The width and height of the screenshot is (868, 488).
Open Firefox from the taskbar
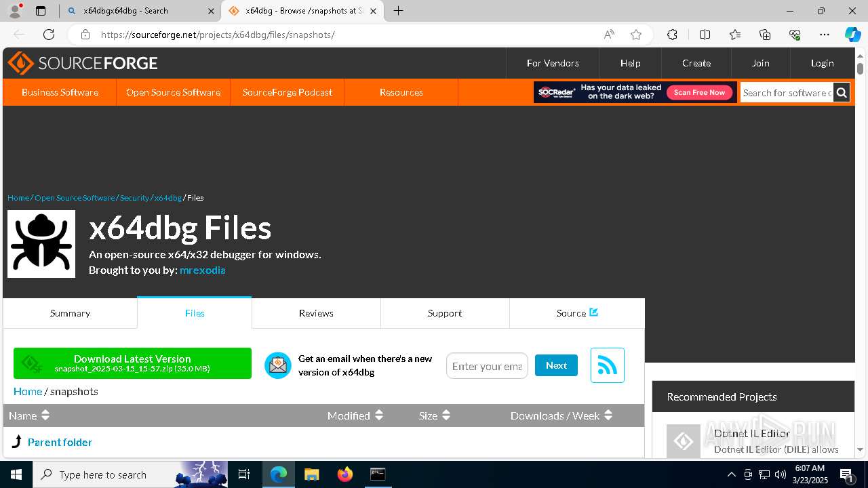345,474
